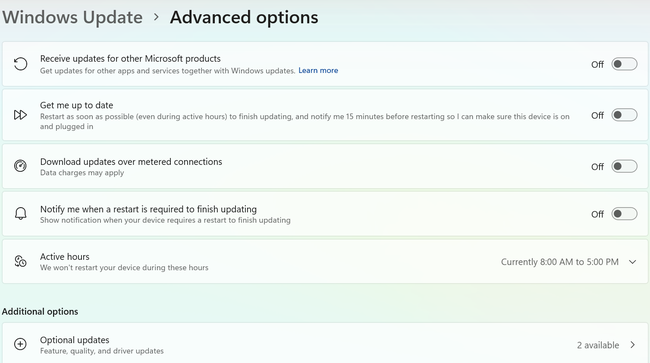
Task: Click We won't restart your device text
Action: [124, 268]
